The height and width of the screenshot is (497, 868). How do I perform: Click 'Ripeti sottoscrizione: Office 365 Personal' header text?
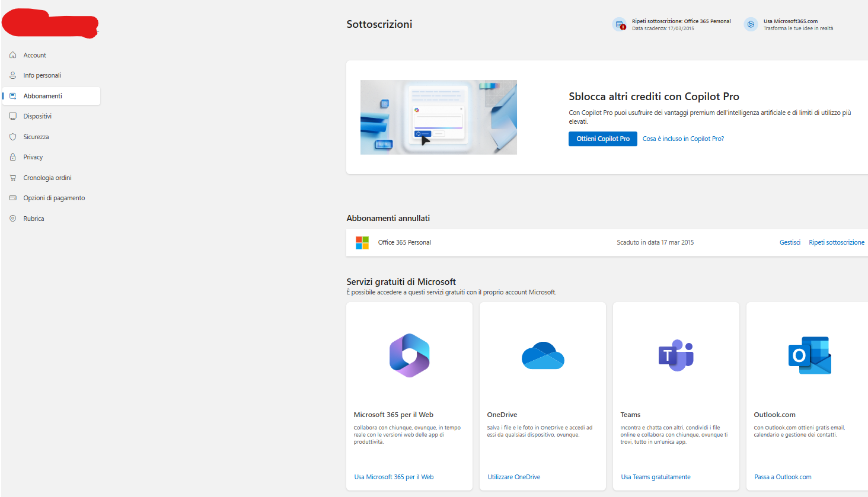681,21
